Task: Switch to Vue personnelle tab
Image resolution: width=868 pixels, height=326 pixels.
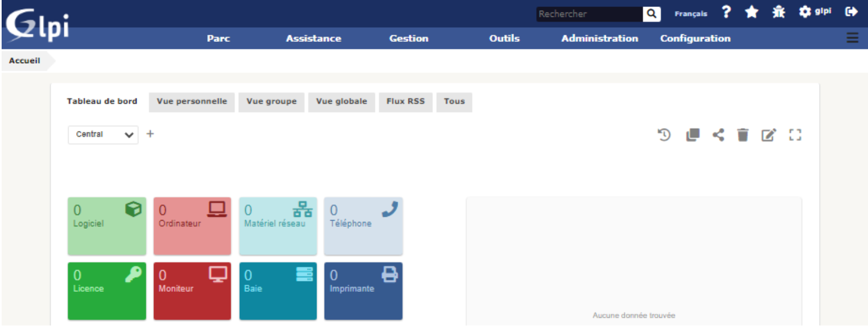Action: [192, 102]
